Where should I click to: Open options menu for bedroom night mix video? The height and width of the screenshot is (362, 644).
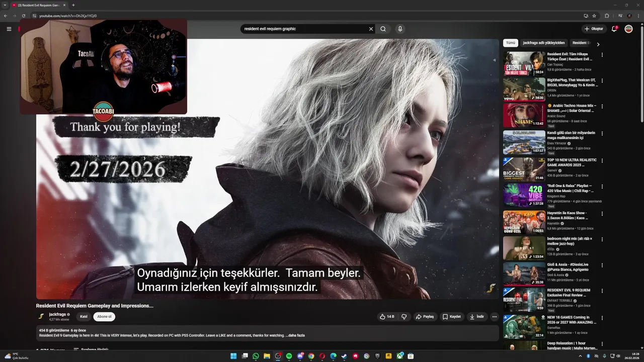[x=602, y=239]
